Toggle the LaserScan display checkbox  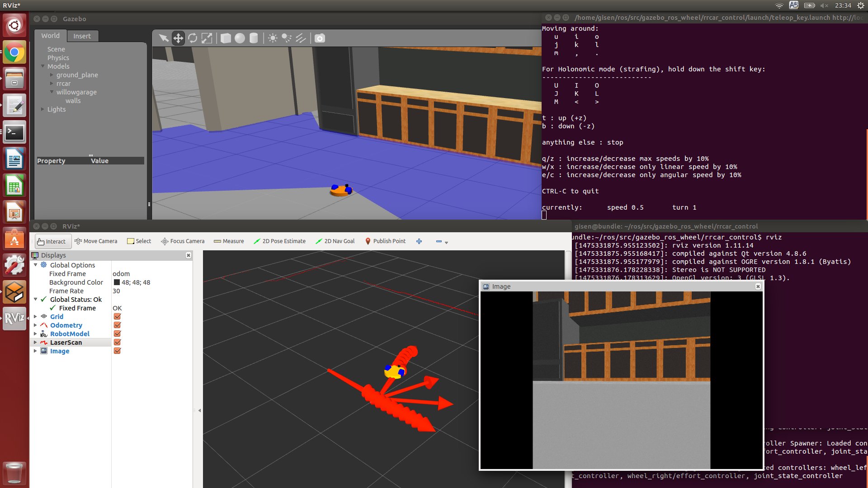[x=117, y=342]
